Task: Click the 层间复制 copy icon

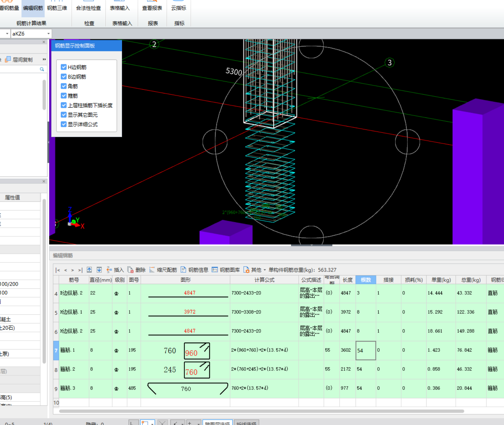Action: click(8, 59)
